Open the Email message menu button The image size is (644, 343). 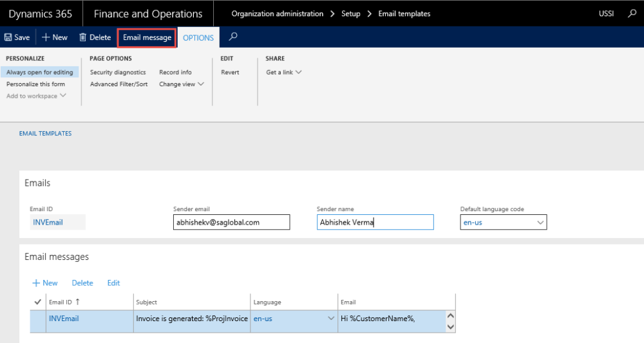tap(147, 37)
